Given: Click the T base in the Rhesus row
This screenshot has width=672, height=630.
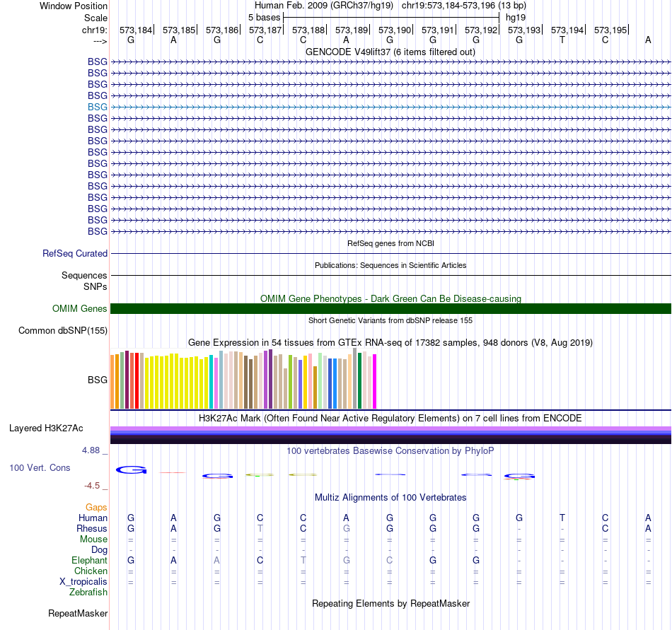Looking at the screenshot, I should (x=260, y=528).
